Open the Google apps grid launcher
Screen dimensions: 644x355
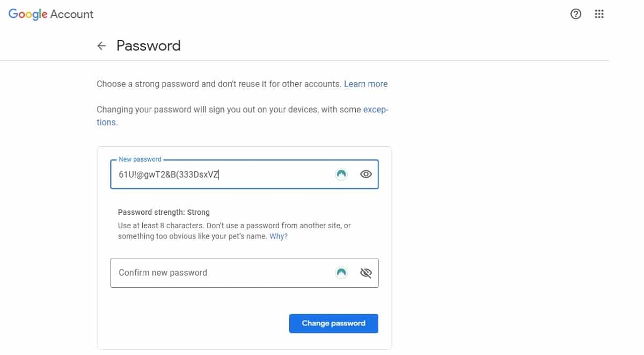point(599,15)
